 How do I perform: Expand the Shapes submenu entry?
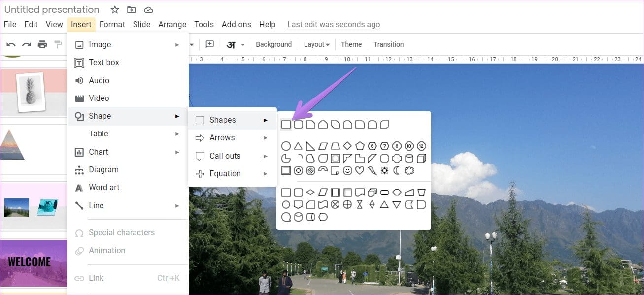click(233, 120)
